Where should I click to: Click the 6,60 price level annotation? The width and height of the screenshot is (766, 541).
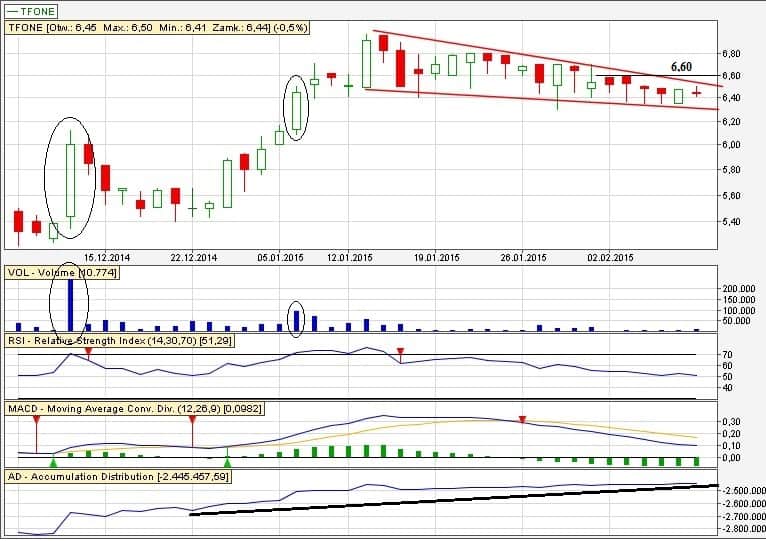click(681, 66)
